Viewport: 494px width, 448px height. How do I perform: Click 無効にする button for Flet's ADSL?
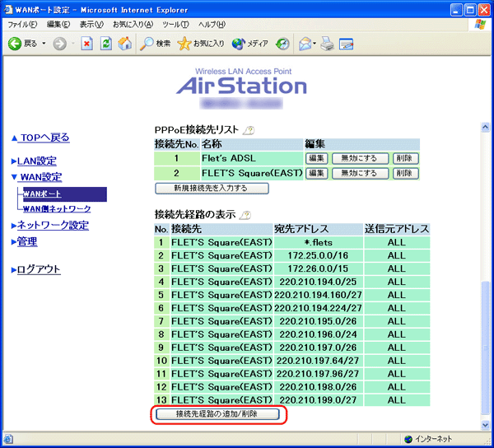(x=360, y=158)
